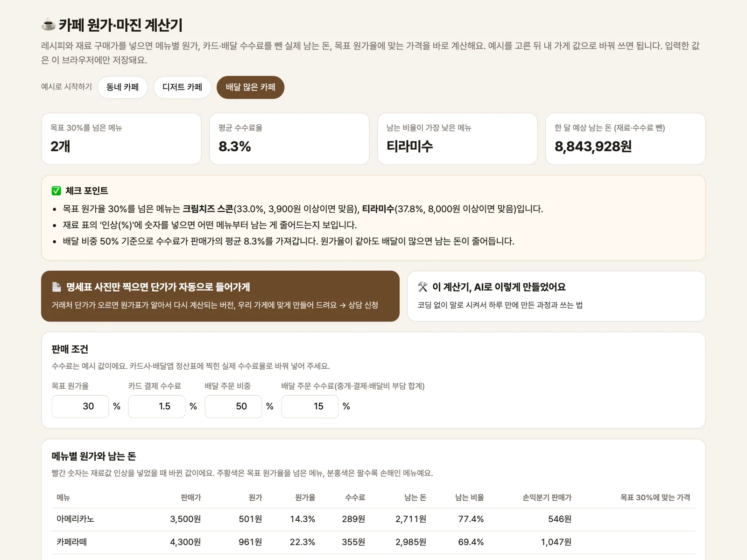
Task: Click the 8,843,928원 monthly profit card
Action: pos(626,139)
